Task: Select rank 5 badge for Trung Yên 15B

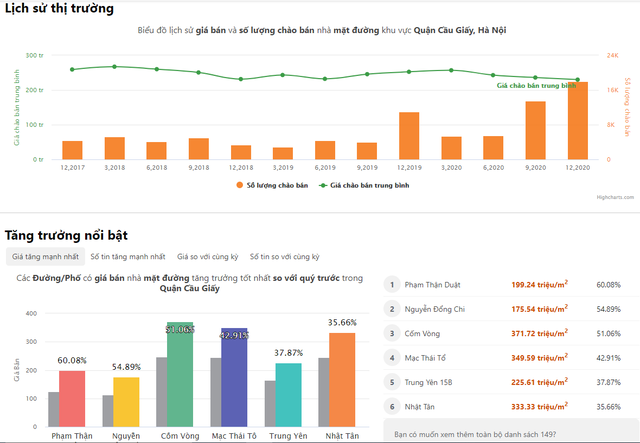Action: coord(392,382)
